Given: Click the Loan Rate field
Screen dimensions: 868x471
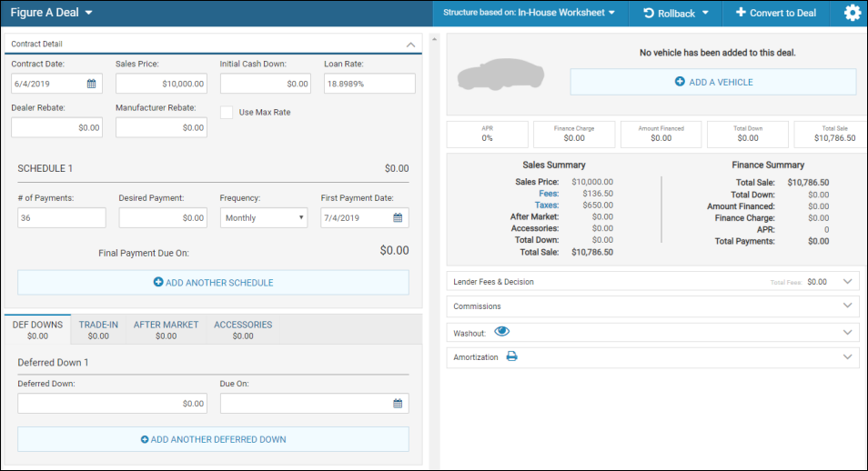Looking at the screenshot, I should coord(369,84).
